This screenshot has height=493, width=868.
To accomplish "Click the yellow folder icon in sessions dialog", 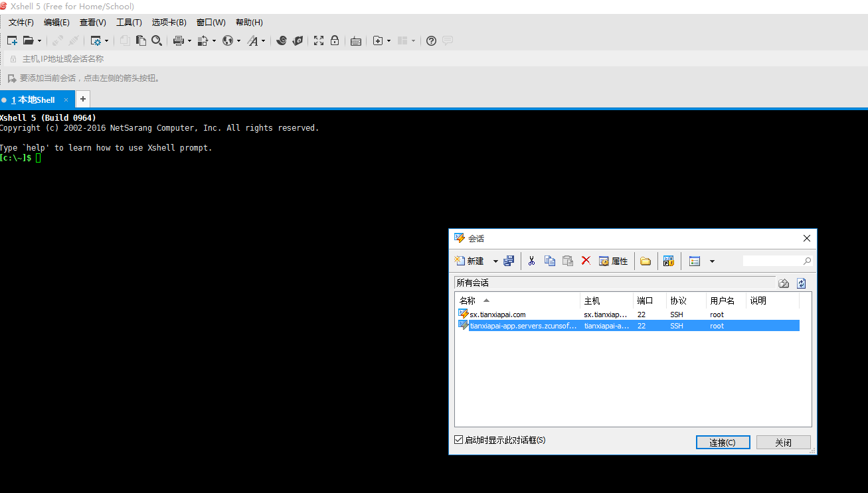I will pos(646,261).
